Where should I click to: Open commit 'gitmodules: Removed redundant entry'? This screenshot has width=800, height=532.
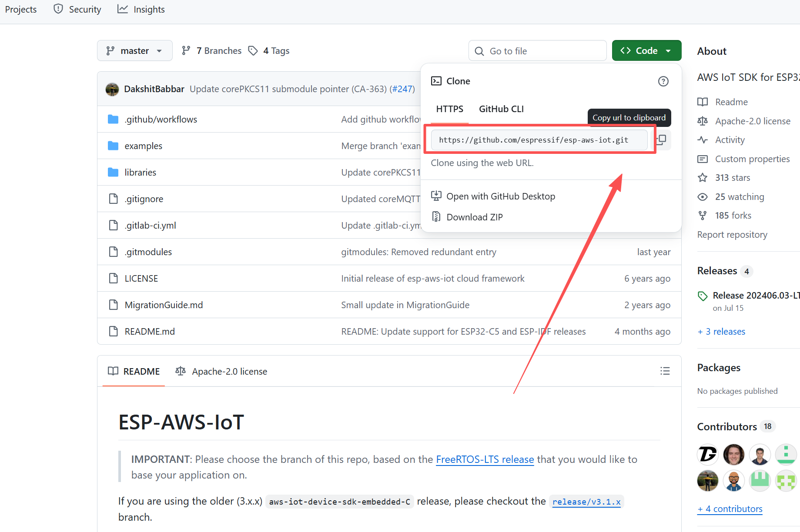click(x=418, y=252)
